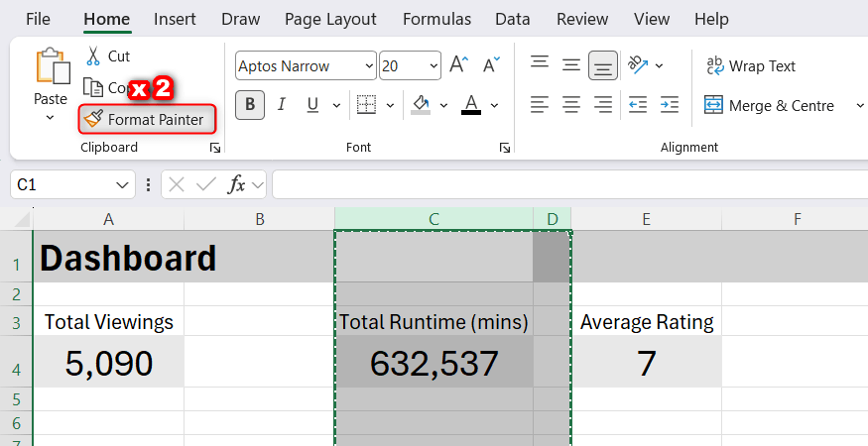Set Middle Align vertical alignment

coord(570,65)
